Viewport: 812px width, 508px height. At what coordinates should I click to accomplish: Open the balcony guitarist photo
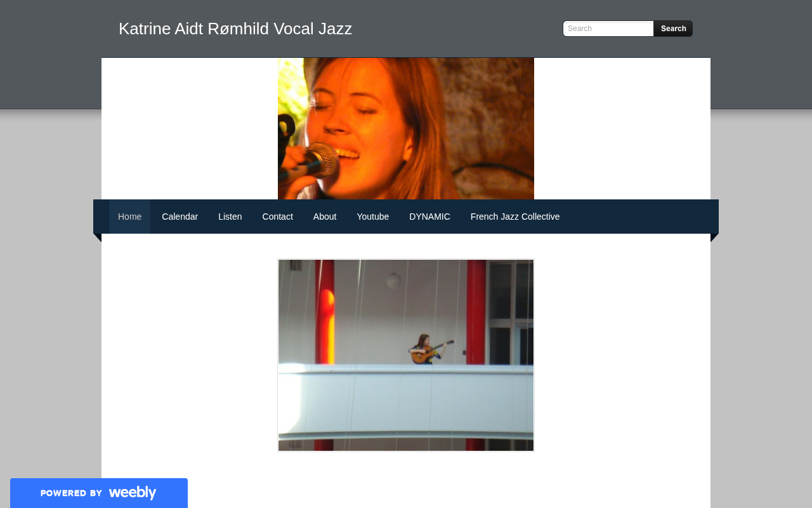pos(406,356)
